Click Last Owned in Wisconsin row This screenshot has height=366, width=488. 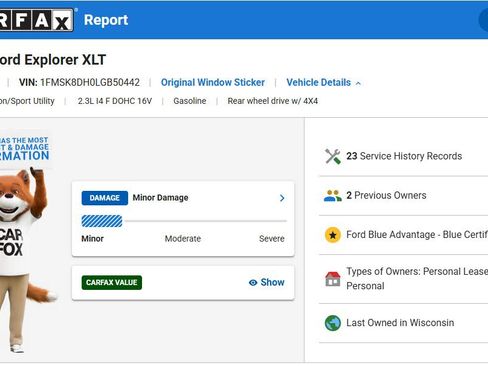click(x=403, y=323)
